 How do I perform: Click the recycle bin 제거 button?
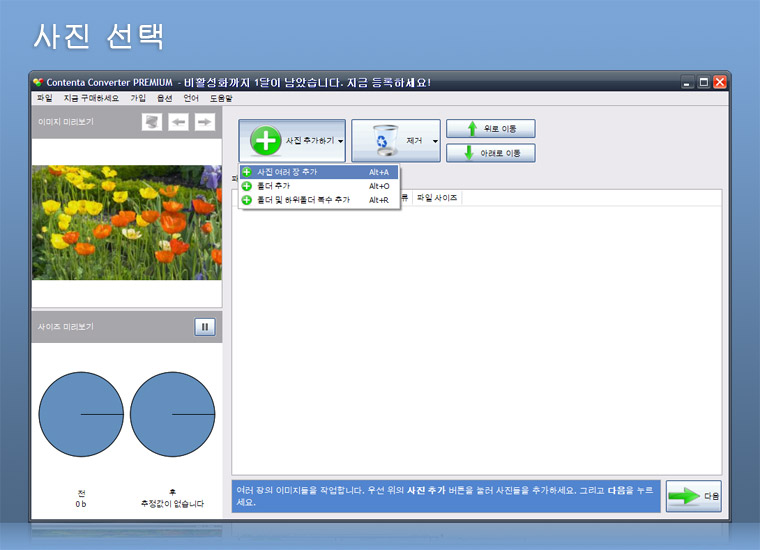point(396,141)
